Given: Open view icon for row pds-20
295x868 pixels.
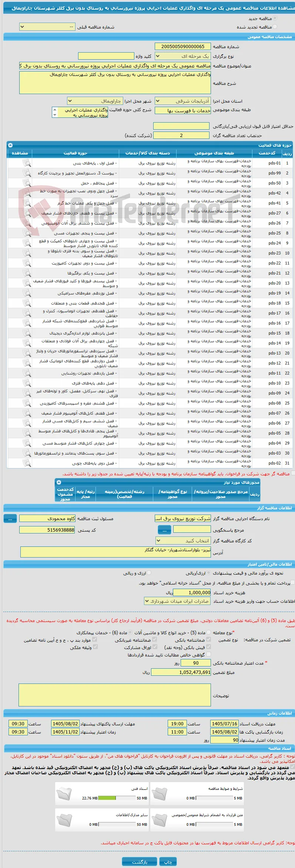Looking at the screenshot, I should point(27,283).
